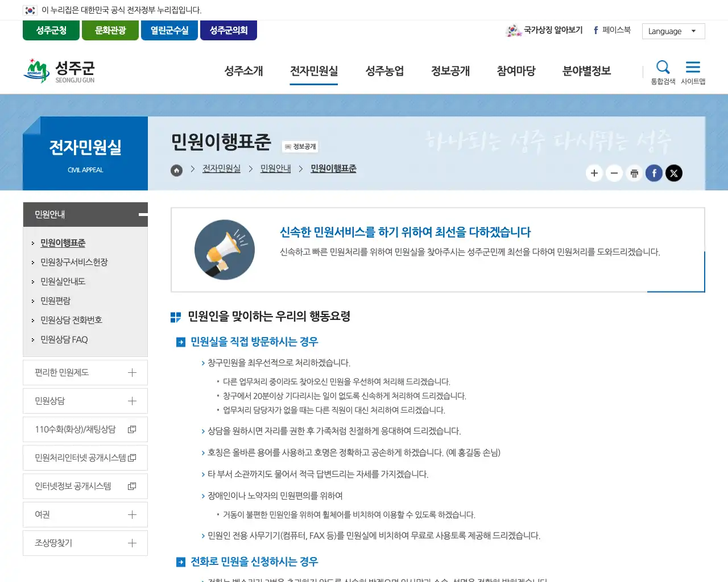This screenshot has height=582, width=728.
Task: Open the 참여마당 main menu
Action: pos(516,71)
